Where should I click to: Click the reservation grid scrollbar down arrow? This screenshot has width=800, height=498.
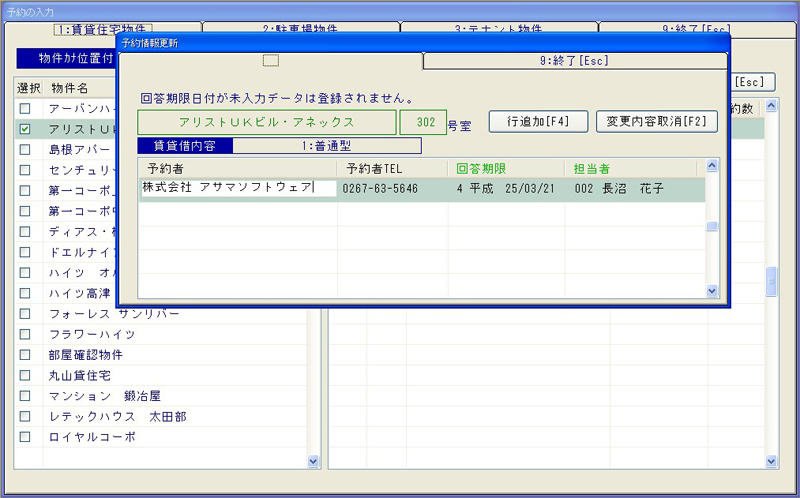point(712,290)
